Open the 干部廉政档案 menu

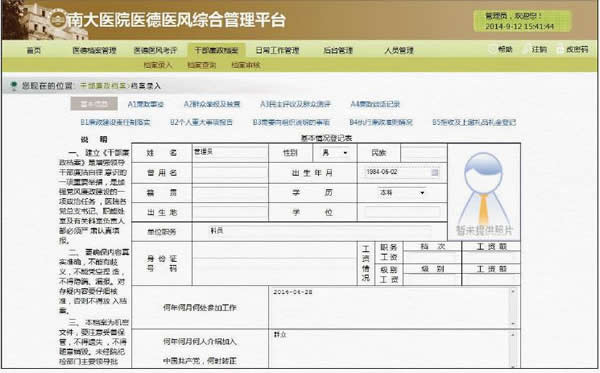216,50
